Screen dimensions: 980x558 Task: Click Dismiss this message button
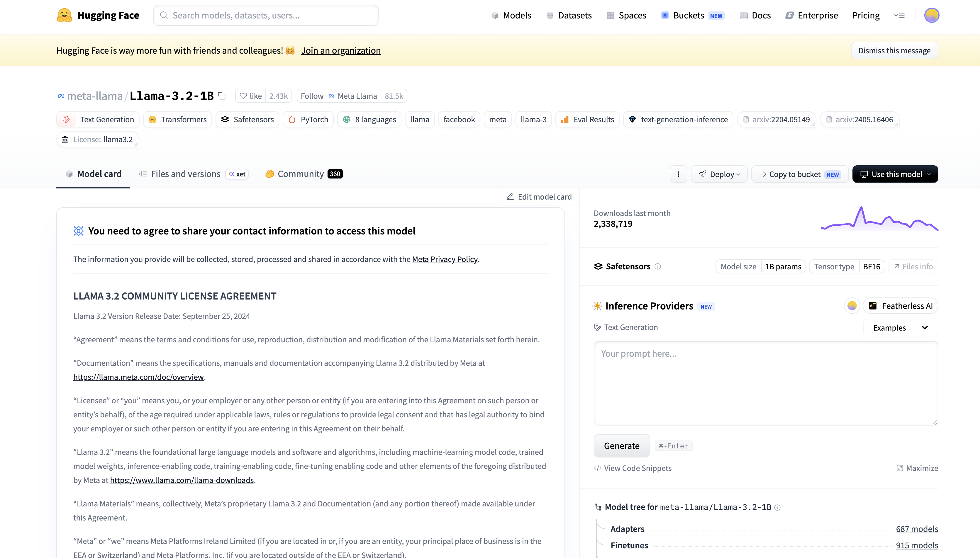point(894,51)
